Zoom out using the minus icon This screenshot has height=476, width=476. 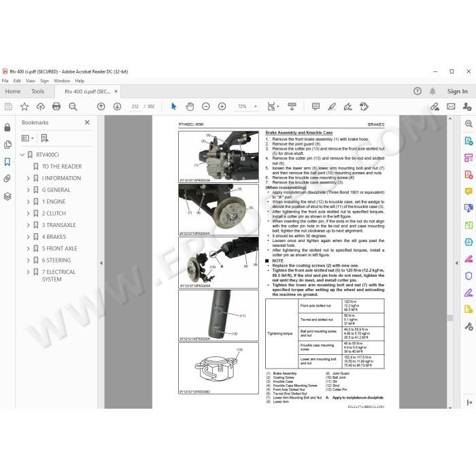[x=206, y=107]
